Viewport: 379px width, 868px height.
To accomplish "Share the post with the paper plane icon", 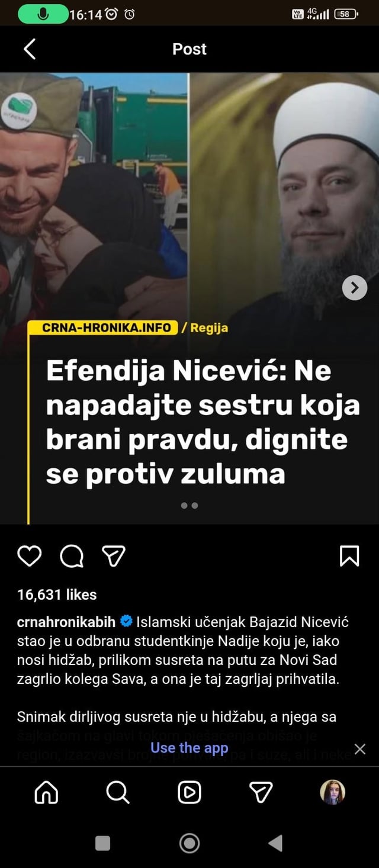I will (114, 556).
